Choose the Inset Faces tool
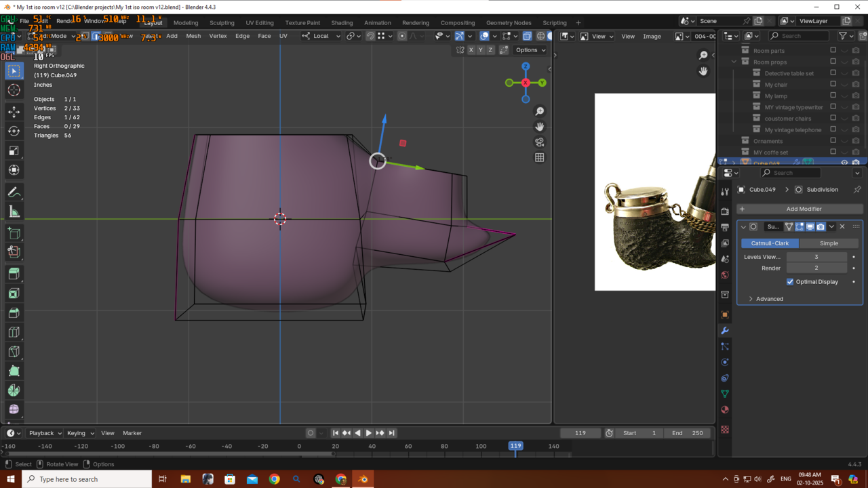Screen dimensions: 868x488 tap(14, 293)
